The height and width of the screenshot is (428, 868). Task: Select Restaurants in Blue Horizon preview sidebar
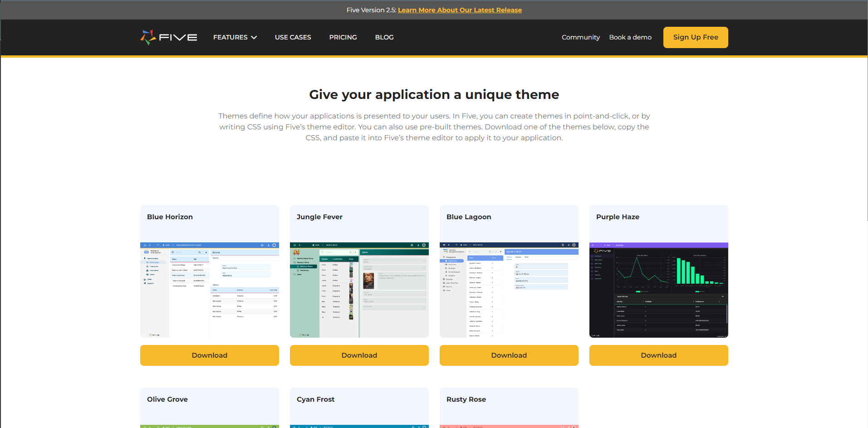point(154,262)
